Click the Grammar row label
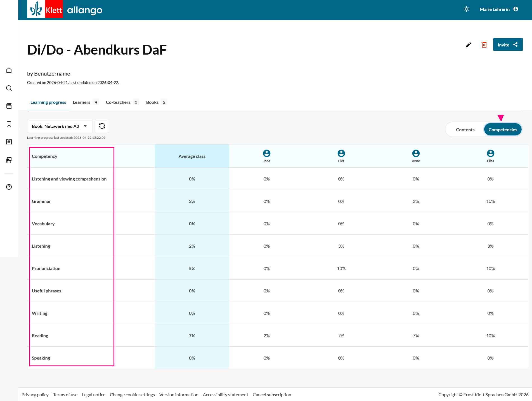Image resolution: width=532 pixels, height=401 pixels. click(x=41, y=201)
